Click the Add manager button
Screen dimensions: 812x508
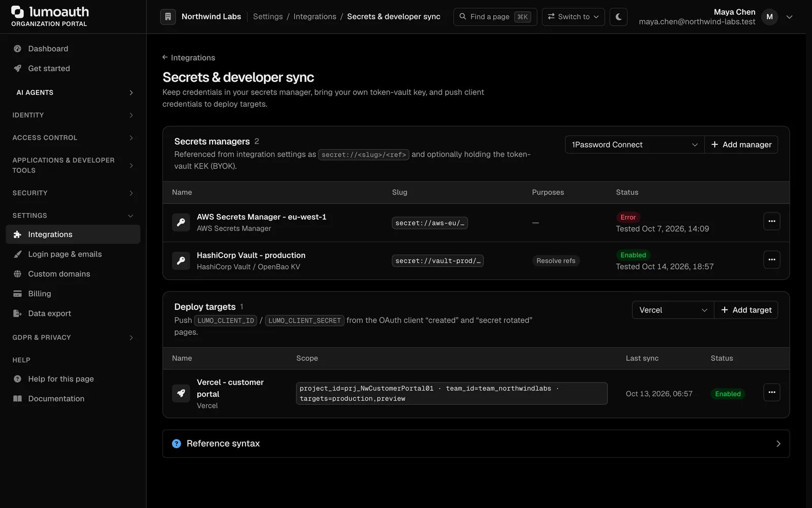[x=741, y=145]
